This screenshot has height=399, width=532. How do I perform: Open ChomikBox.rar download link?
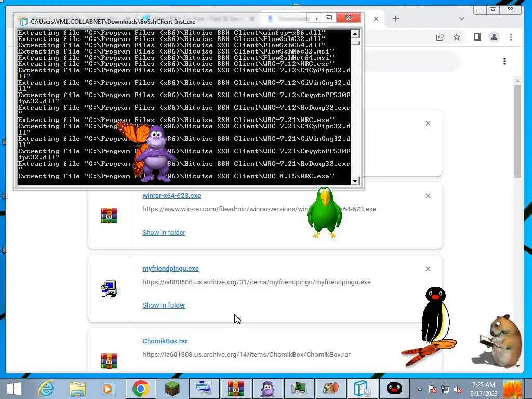tap(165, 341)
